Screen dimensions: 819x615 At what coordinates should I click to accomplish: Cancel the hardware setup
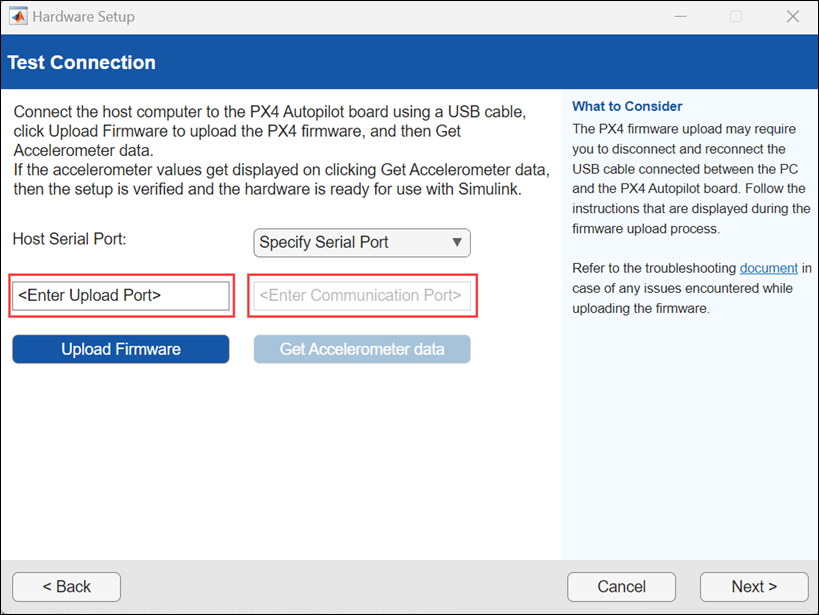[x=621, y=587]
